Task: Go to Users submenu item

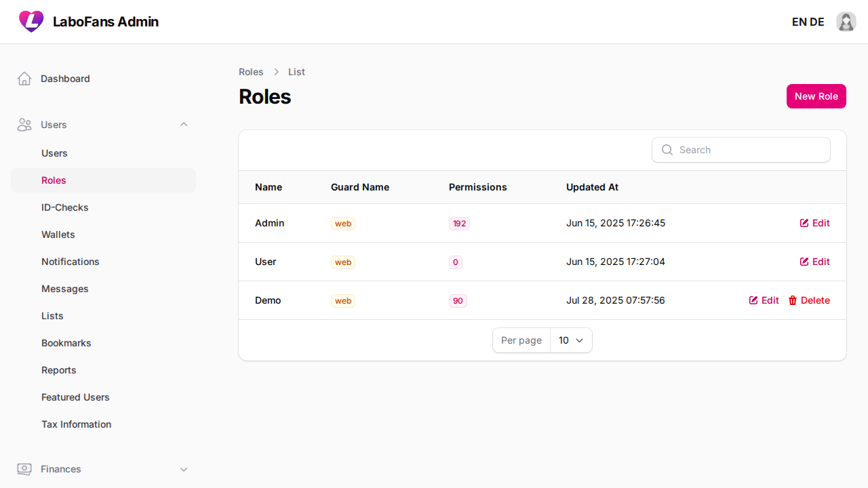Action: (103, 153)
